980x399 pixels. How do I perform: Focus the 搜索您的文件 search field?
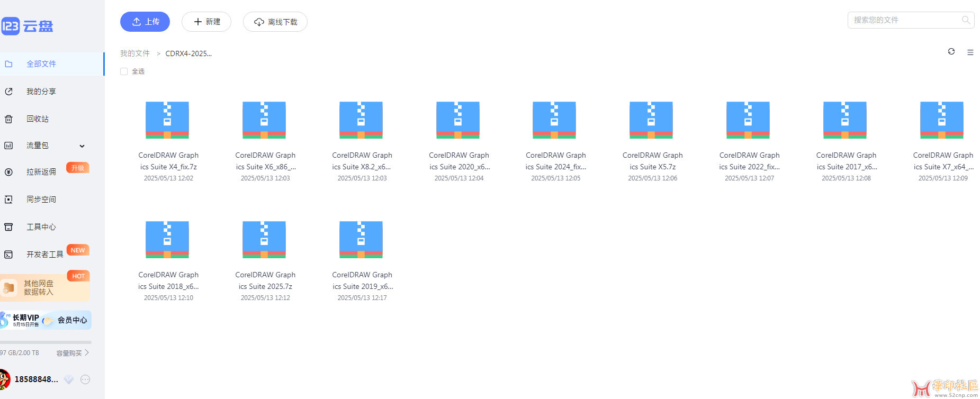(911, 20)
